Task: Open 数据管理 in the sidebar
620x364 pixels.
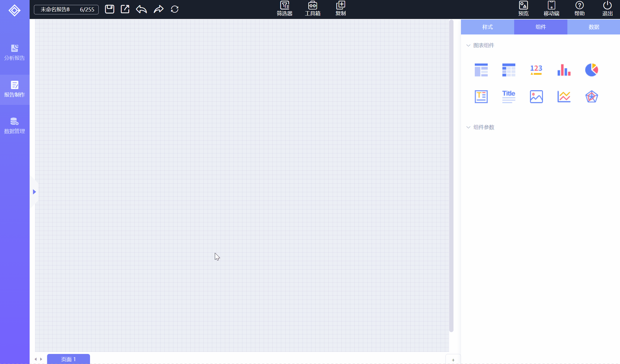Action: (x=15, y=126)
